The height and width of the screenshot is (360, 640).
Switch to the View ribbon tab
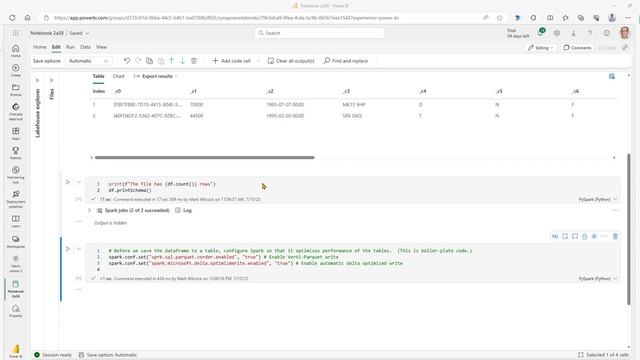point(101,47)
